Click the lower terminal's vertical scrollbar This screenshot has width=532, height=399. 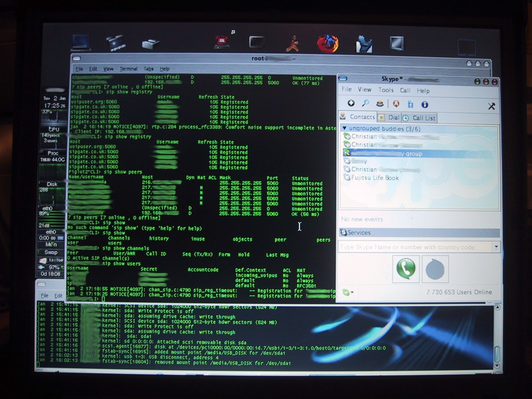(x=497, y=352)
